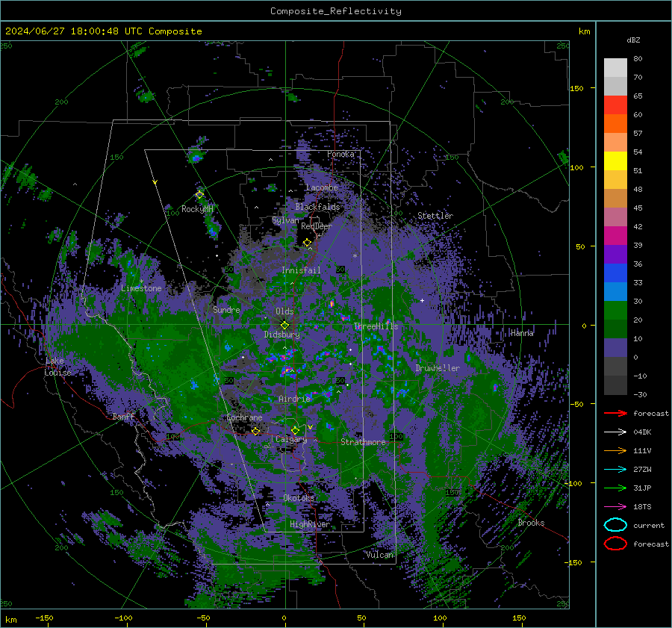Click the red forecast arrow in legend
The width and height of the screenshot is (672, 628).
(615, 413)
